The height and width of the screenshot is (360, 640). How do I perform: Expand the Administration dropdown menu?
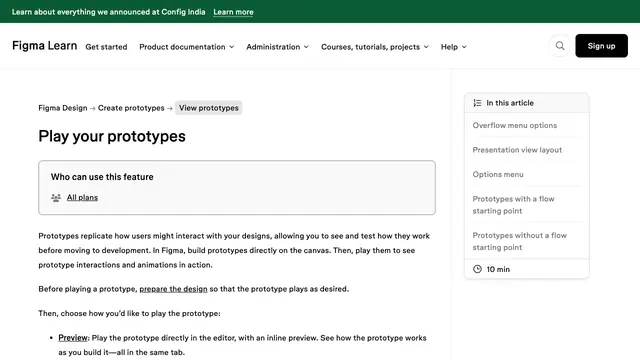coord(278,47)
